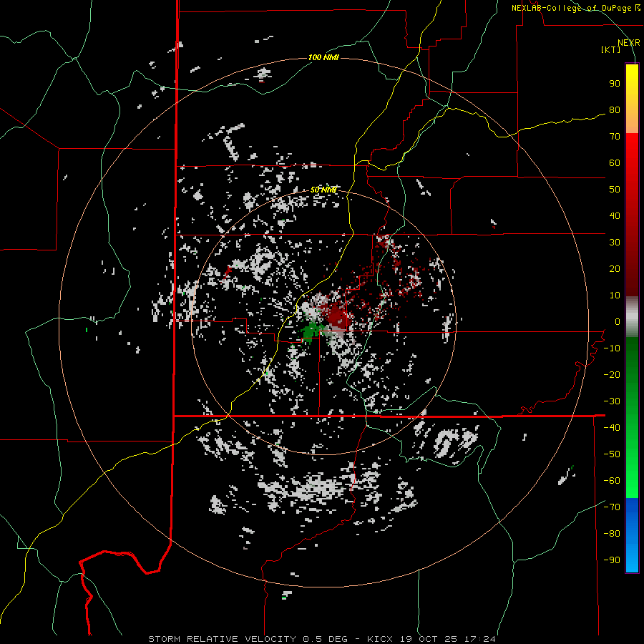Click the 40 value on velocity scale
The width and height of the screenshot is (644, 644).
(615, 215)
